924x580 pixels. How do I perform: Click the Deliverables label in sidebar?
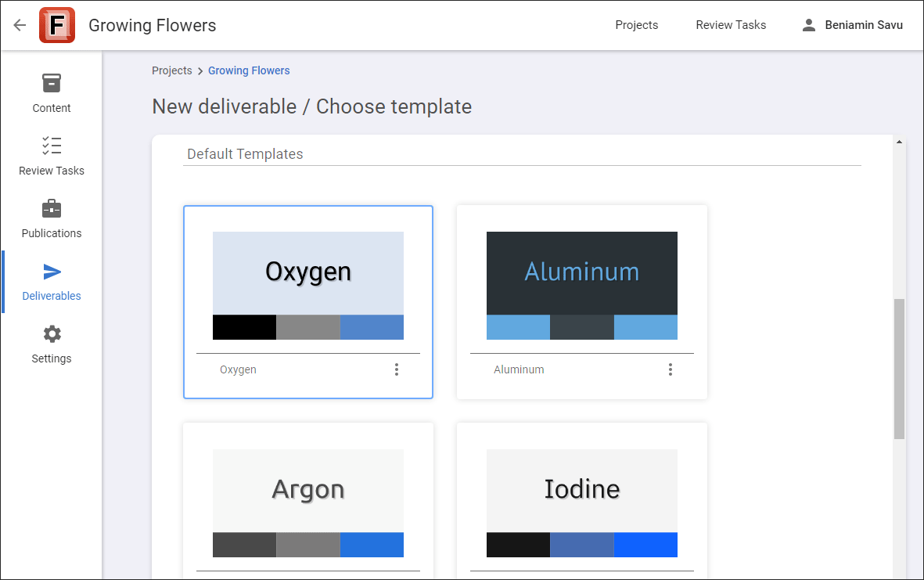[x=52, y=296]
